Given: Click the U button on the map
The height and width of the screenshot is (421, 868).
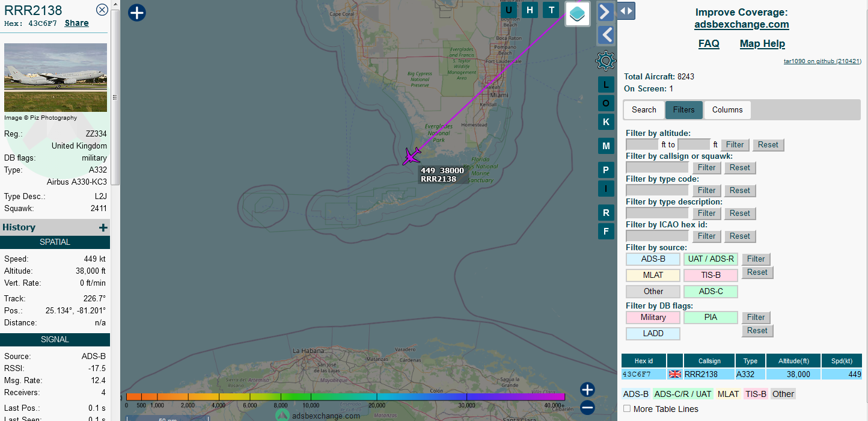Looking at the screenshot, I should (x=509, y=10).
